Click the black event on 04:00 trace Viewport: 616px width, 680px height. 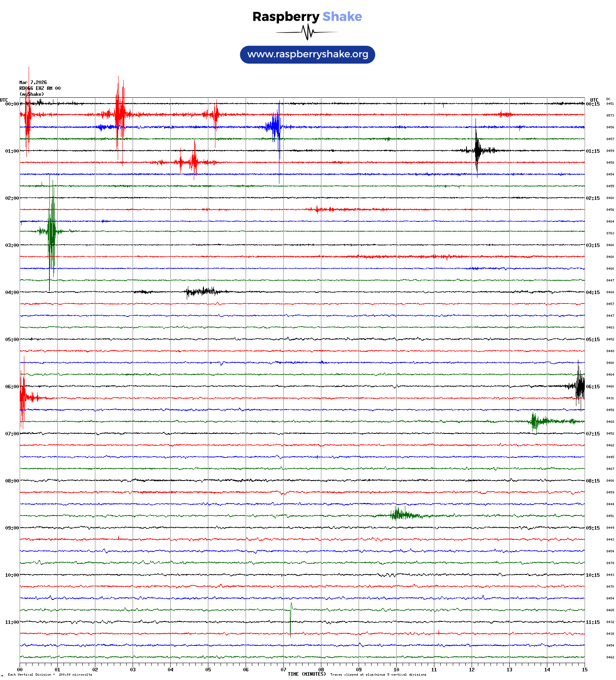(x=202, y=291)
